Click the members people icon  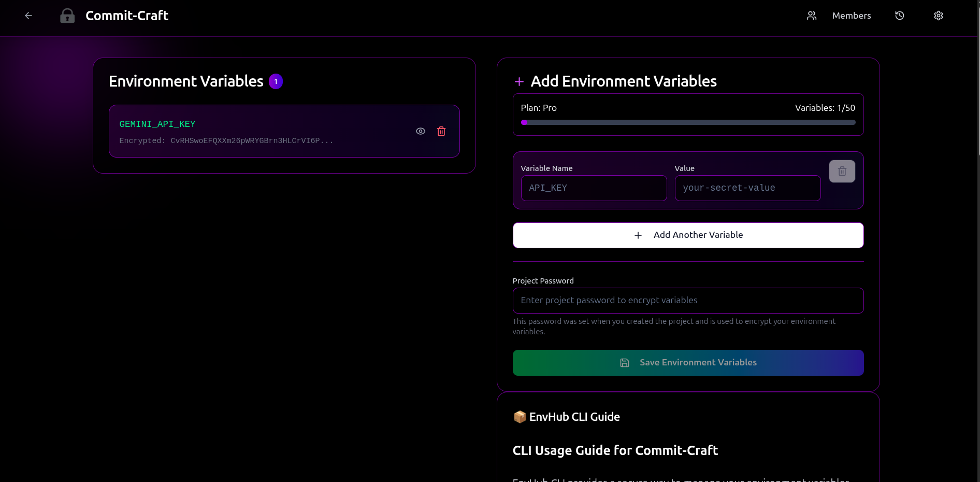pos(812,16)
